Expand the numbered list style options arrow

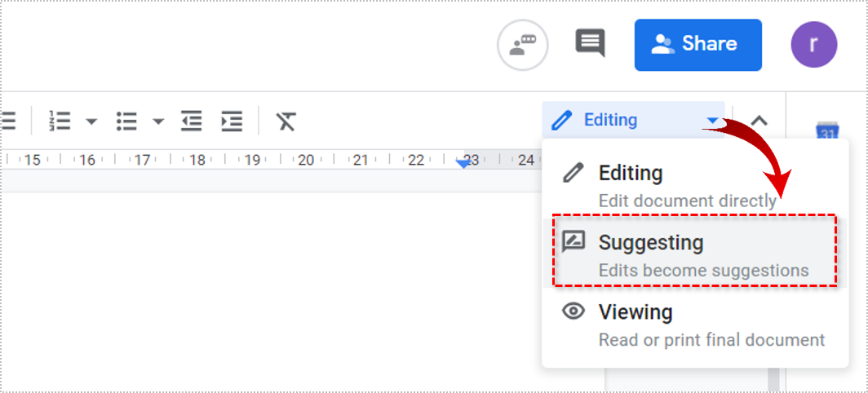[x=91, y=122]
